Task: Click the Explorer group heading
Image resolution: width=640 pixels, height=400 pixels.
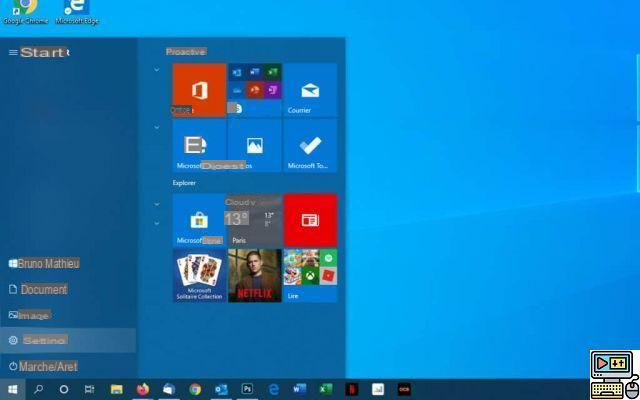Action: pyautogui.click(x=184, y=183)
